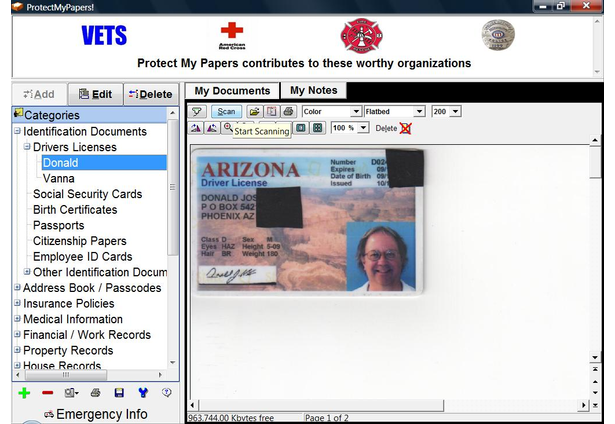Screen dimensions: 615x424
Task: Jump to first page with top arrow button
Action: 595,369
